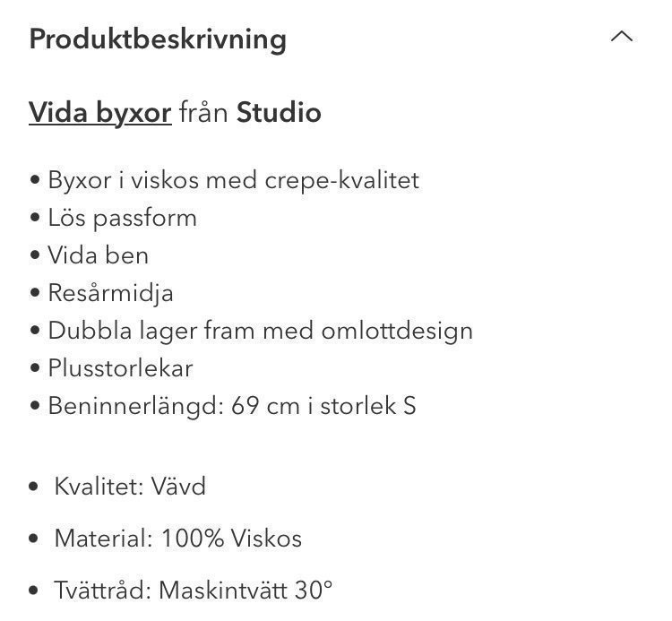The height and width of the screenshot is (621, 672).
Task: Click the Maskintvätt 30° value
Action: coord(246,591)
